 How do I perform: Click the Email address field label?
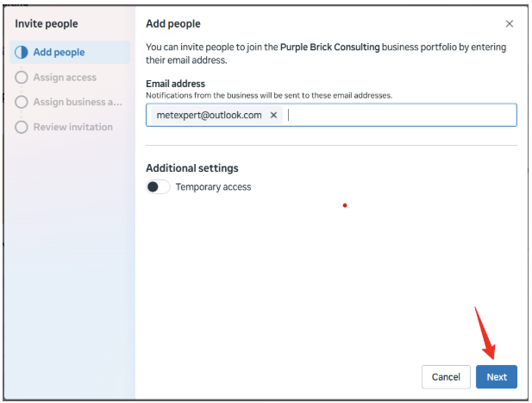coord(175,84)
